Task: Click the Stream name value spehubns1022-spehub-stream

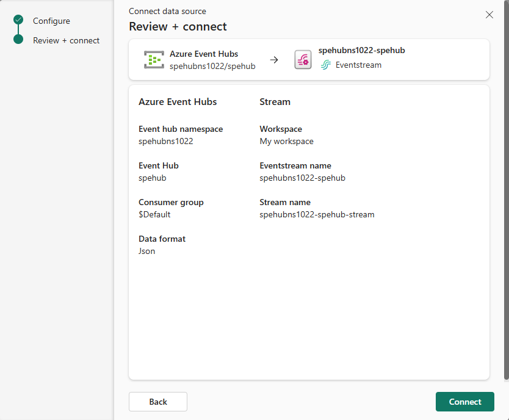Action: point(317,214)
